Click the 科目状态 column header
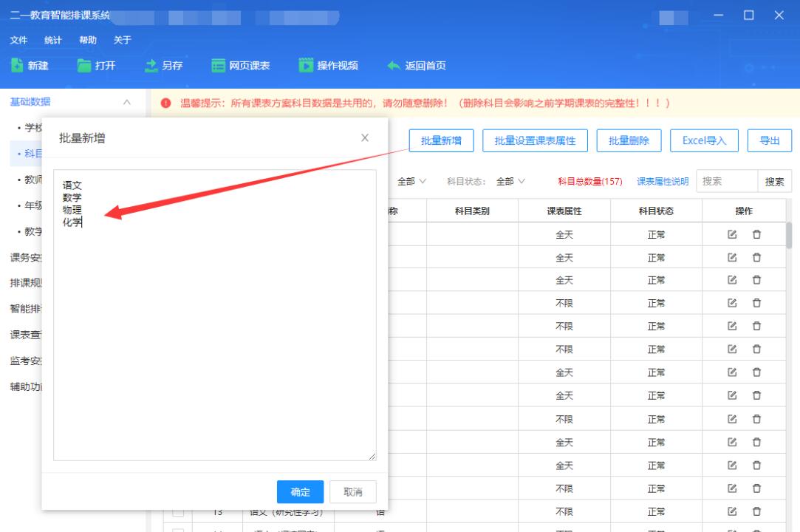This screenshot has width=800, height=532. coord(656,211)
